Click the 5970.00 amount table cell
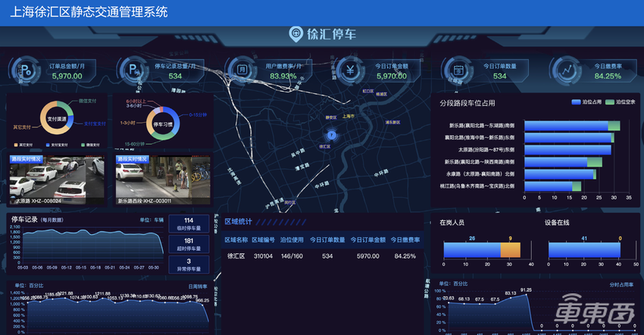 pos(368,256)
